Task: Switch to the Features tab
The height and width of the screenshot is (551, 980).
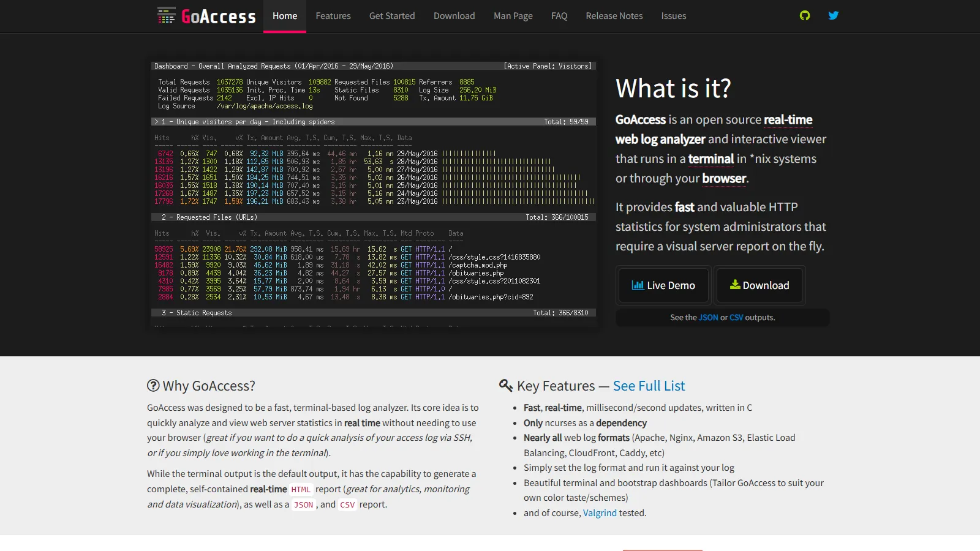Action: [x=333, y=16]
